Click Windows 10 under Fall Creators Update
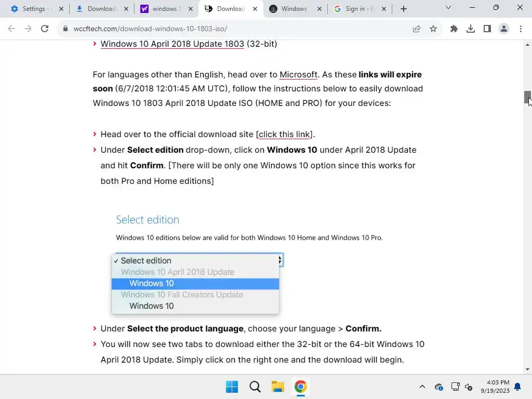 tap(195, 306)
